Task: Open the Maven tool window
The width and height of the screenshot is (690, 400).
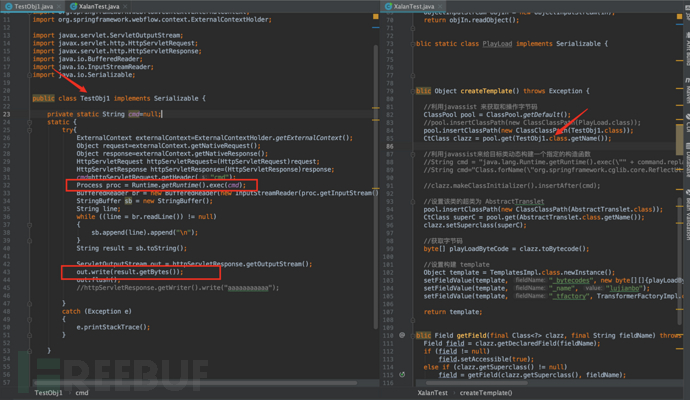Action: coord(686,92)
